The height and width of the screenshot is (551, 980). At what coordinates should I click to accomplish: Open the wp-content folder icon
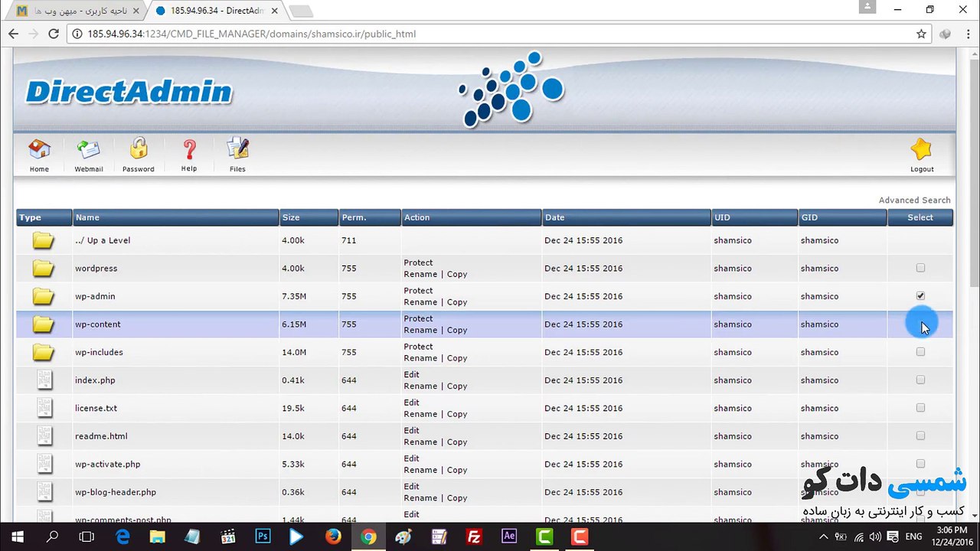44,324
